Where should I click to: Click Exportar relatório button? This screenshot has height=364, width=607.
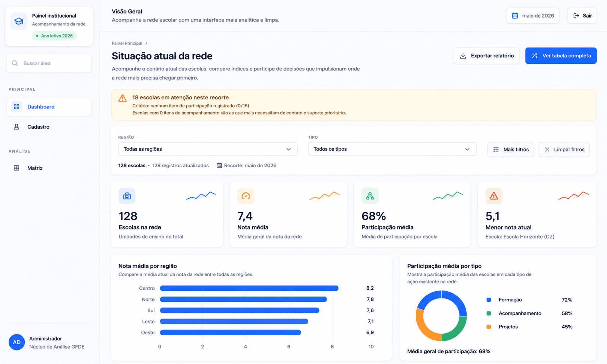tap(486, 56)
